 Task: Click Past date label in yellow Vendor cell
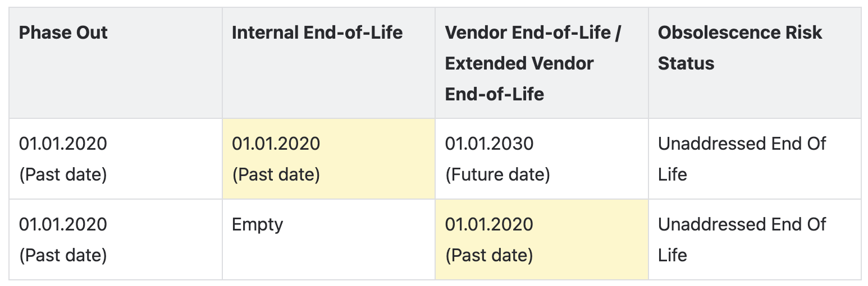point(489,256)
